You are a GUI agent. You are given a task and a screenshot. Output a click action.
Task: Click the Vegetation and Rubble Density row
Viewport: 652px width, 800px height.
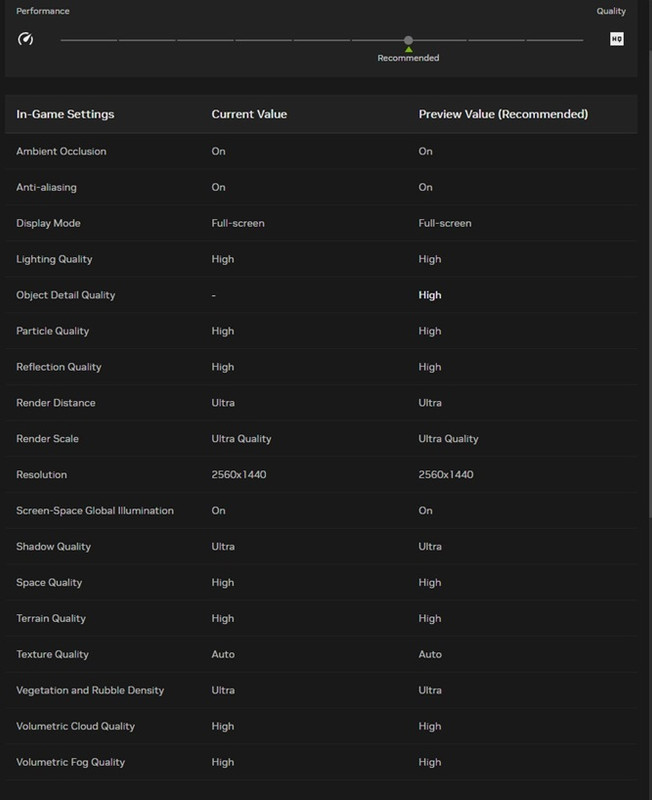(x=321, y=690)
